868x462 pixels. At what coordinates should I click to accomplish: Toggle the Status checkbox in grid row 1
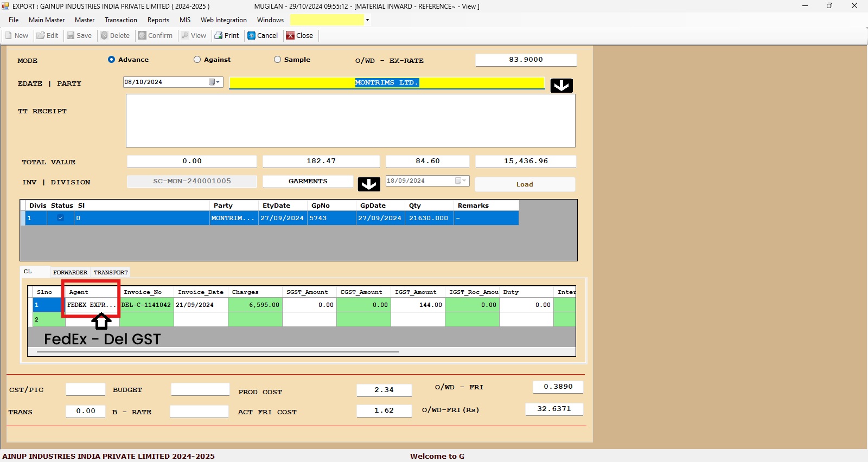60,218
